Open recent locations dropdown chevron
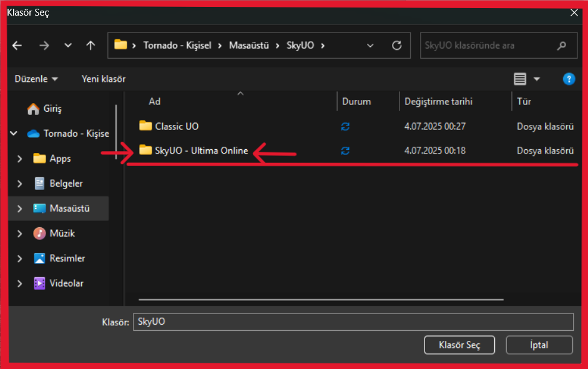Screen dimensions: 588x369 [x=68, y=46]
